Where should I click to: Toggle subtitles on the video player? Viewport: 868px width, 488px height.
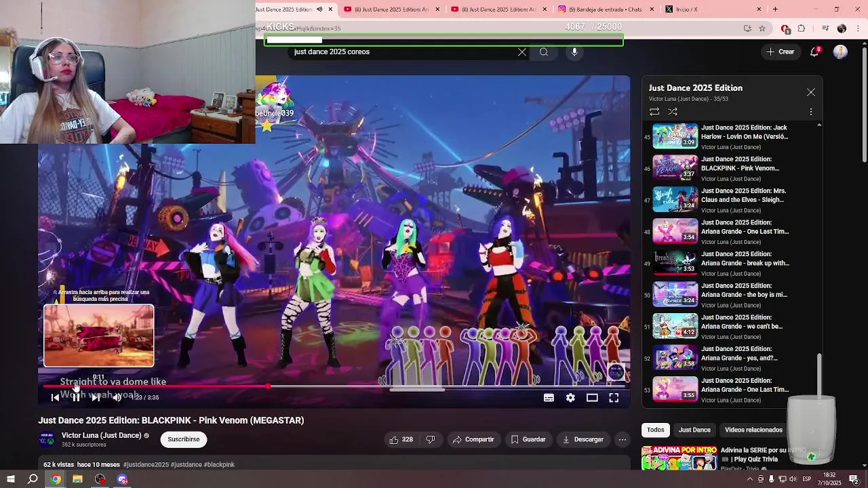549,398
